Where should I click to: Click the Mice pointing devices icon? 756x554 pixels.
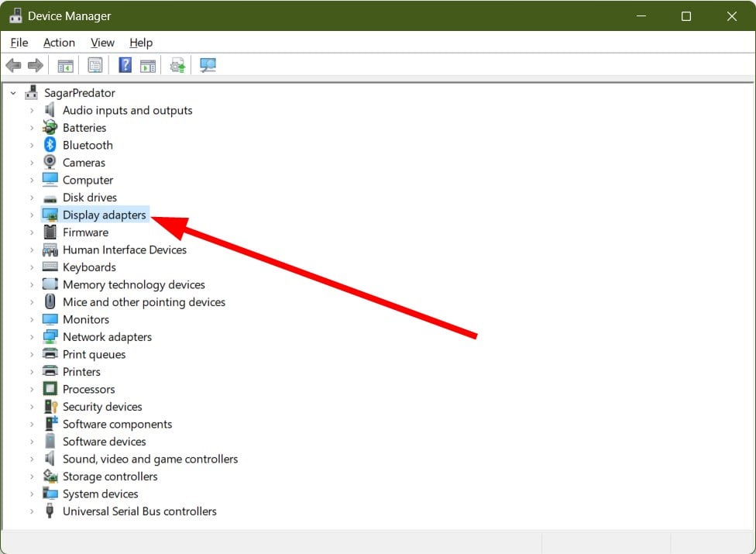point(50,301)
